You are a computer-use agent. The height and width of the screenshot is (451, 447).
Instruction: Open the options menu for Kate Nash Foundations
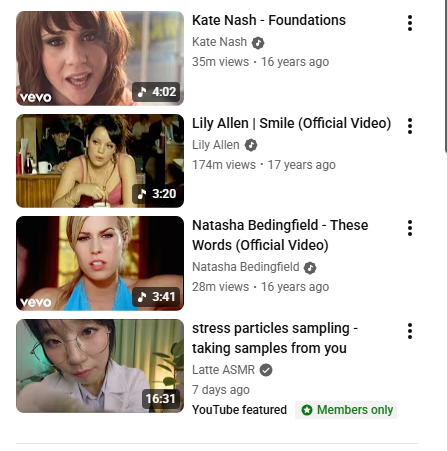click(410, 23)
